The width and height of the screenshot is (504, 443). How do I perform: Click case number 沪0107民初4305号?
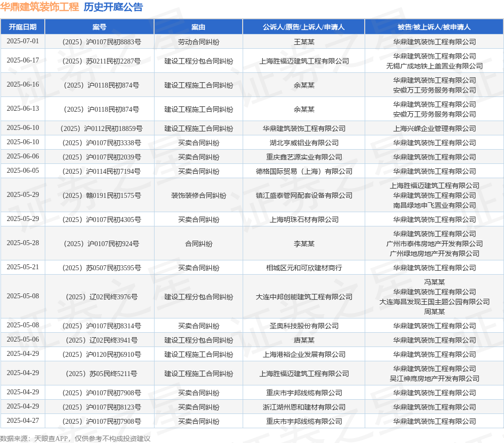point(101,220)
